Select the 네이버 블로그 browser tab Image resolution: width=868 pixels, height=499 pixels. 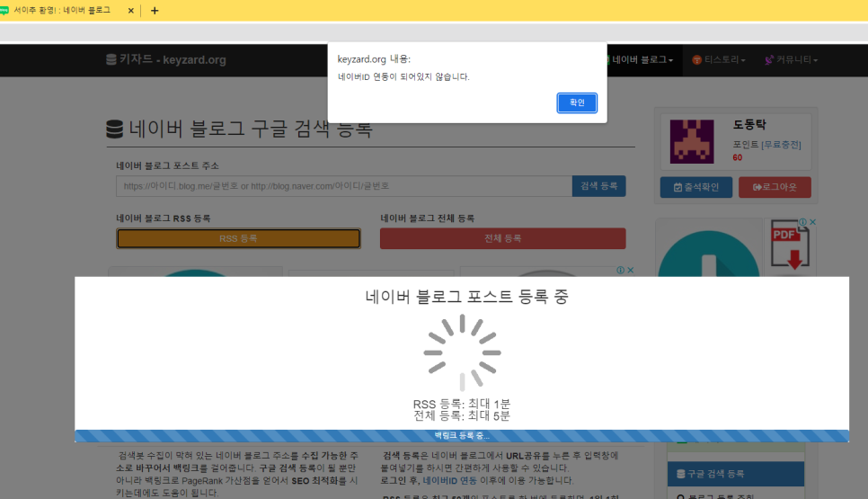[62, 10]
